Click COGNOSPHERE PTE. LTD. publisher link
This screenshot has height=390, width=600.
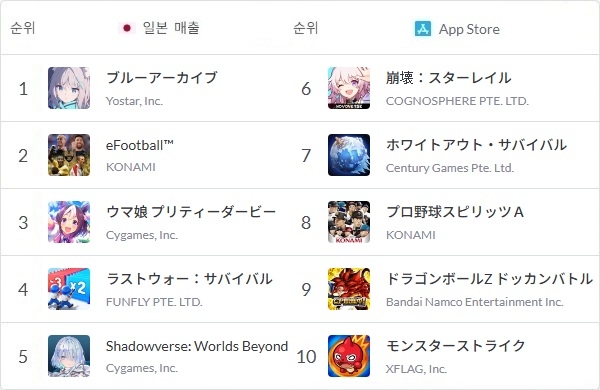[x=457, y=101]
